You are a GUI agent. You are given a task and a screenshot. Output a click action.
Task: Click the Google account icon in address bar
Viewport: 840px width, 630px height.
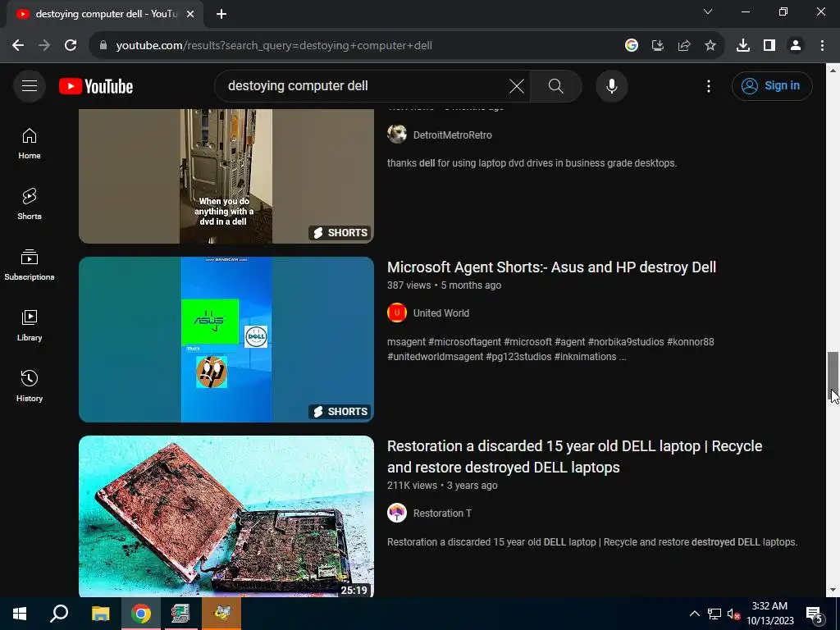[631, 46]
